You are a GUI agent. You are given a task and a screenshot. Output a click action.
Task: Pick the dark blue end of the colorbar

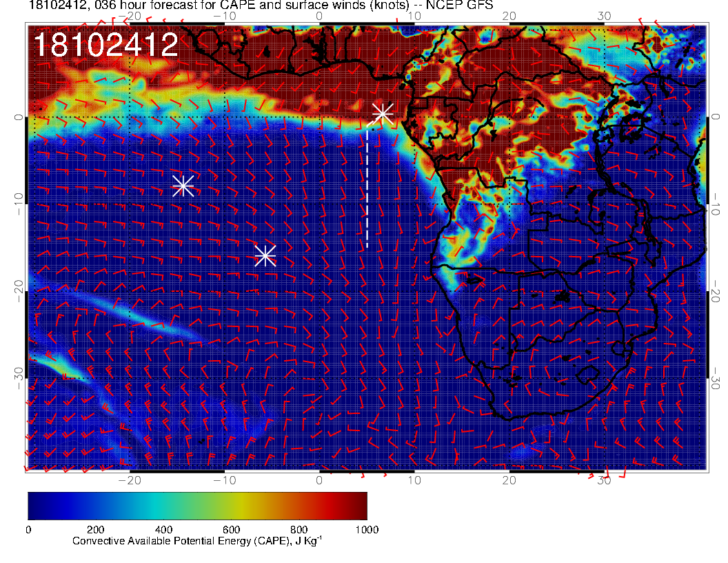34,506
